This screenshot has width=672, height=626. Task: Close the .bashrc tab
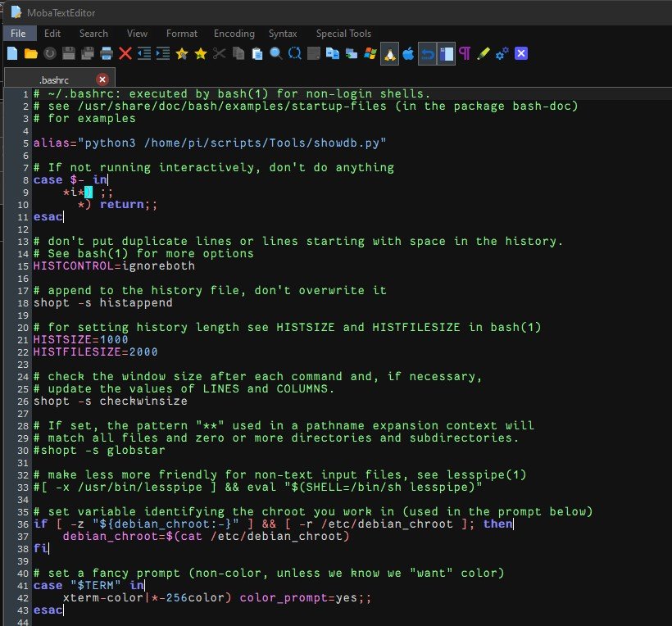pos(102,79)
